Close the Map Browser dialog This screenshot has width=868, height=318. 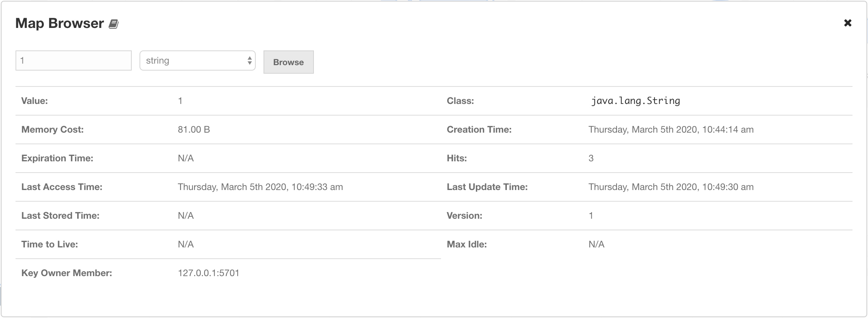tap(847, 23)
